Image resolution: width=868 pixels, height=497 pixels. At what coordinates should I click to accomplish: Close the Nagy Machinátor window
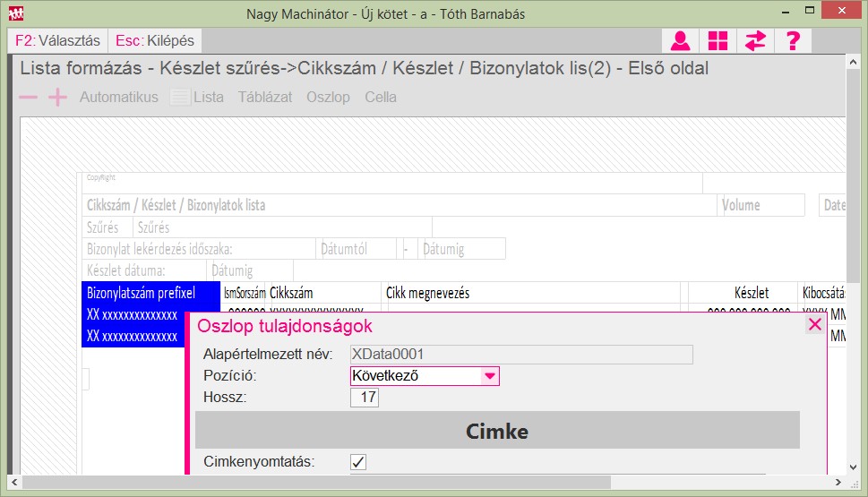(842, 11)
